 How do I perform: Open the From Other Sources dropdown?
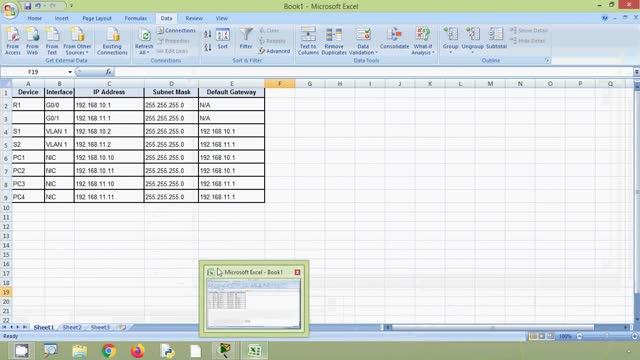pyautogui.click(x=77, y=41)
